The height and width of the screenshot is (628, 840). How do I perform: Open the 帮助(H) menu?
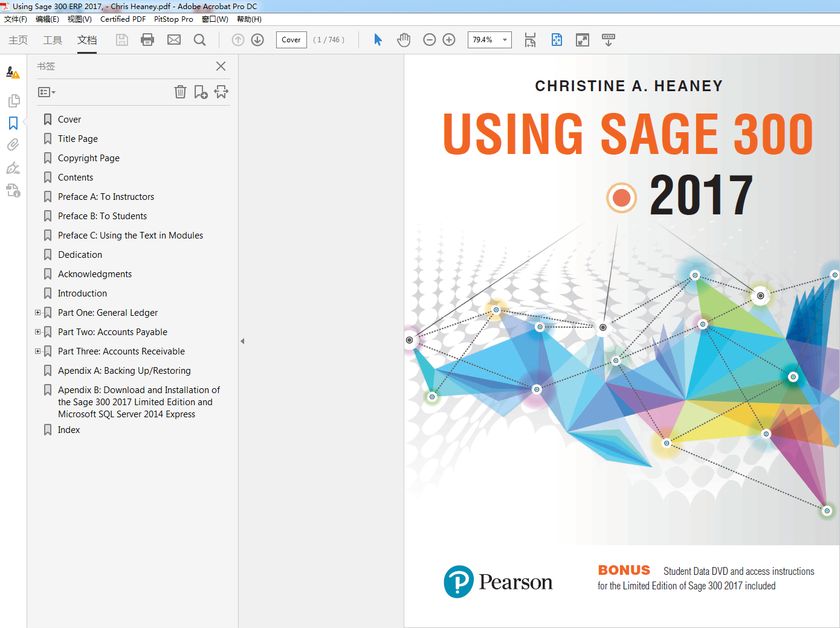[249, 19]
